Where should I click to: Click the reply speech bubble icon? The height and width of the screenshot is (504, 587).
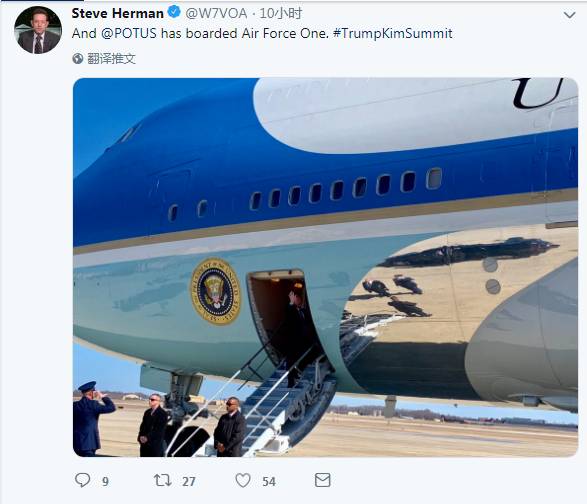coord(82,480)
